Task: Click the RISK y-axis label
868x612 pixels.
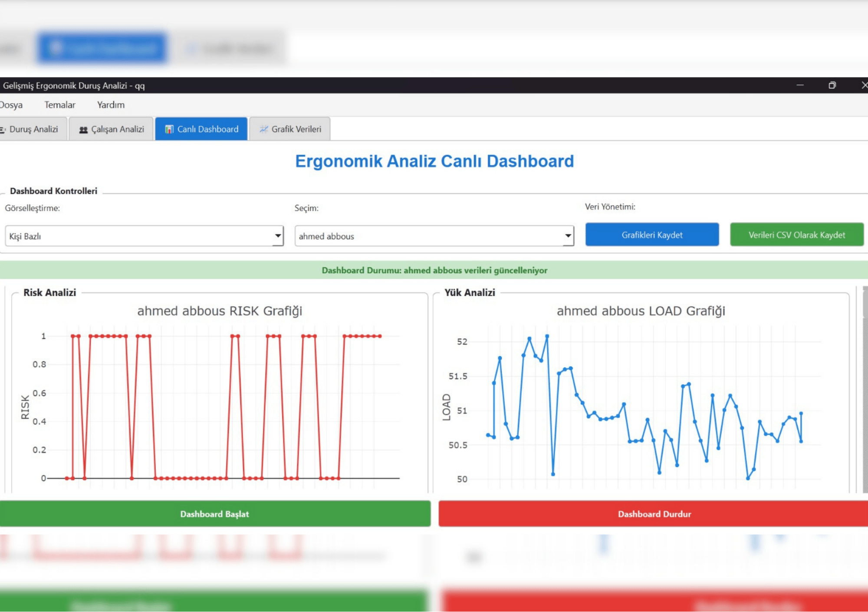Action: pos(25,407)
